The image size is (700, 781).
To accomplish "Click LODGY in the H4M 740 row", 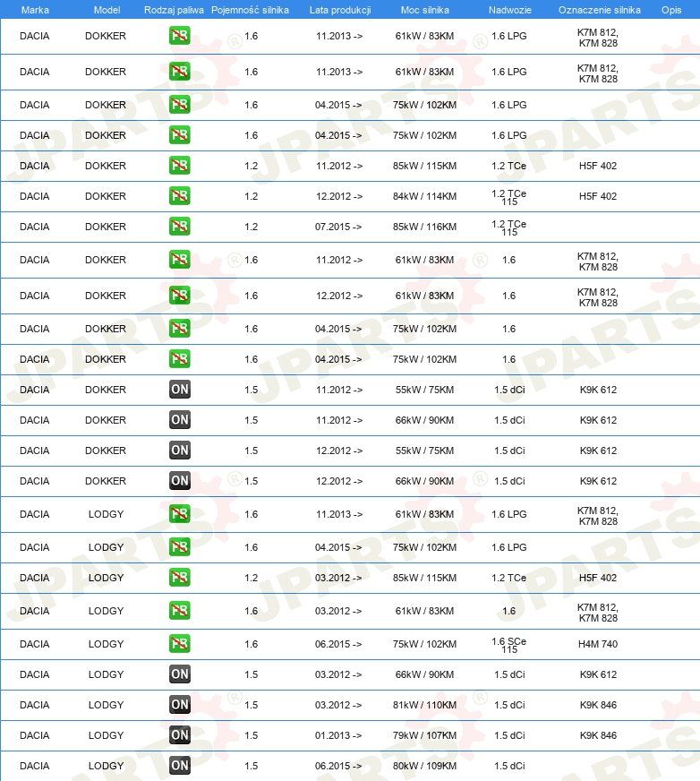I will (x=106, y=644).
